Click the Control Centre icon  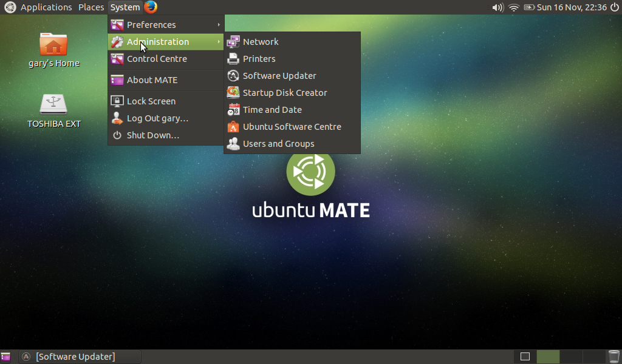tap(117, 59)
